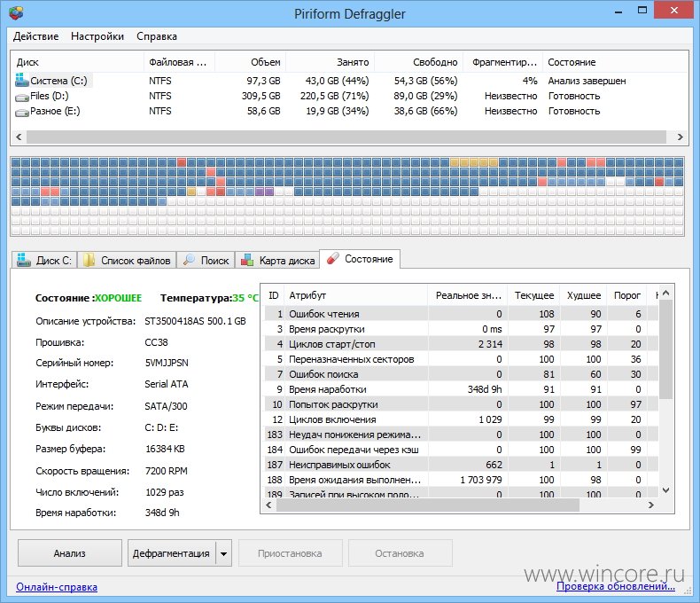Viewport: 700px width, 603px height.
Task: Click the ST3500418AS 500.1 GB device description
Action: coord(195,321)
